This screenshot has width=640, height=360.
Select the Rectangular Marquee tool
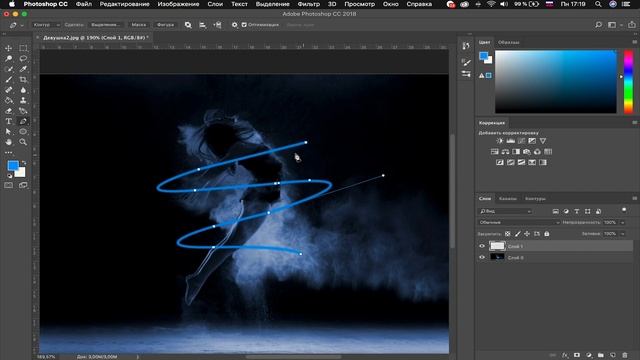[23, 48]
